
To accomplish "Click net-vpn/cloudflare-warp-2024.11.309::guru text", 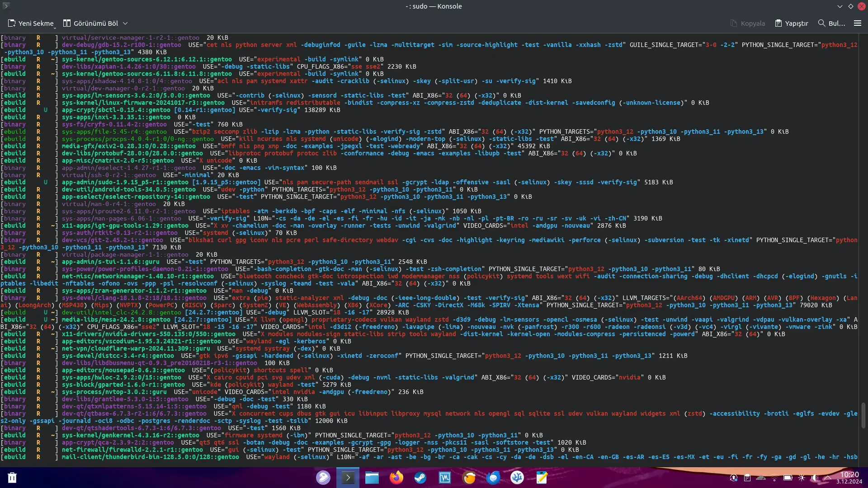I will click(136, 348).
